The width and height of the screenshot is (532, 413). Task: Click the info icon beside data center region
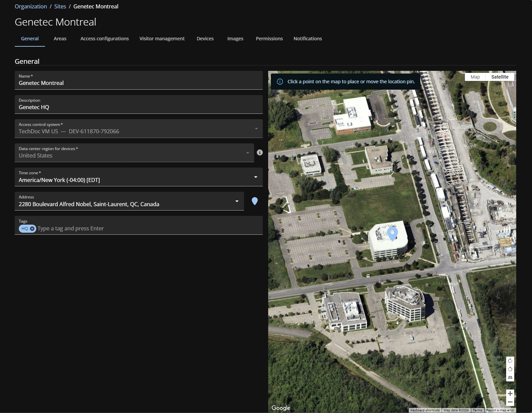point(259,152)
